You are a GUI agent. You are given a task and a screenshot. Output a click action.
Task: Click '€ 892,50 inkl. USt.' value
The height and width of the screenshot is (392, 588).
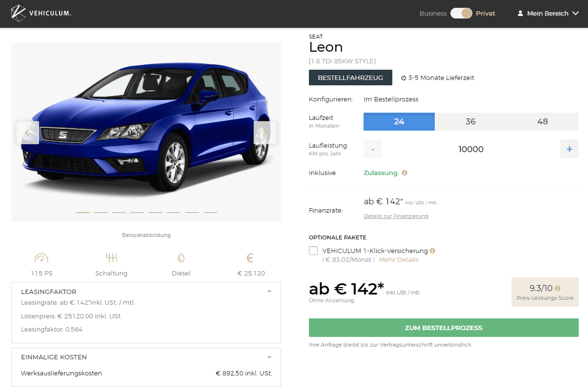[244, 373]
